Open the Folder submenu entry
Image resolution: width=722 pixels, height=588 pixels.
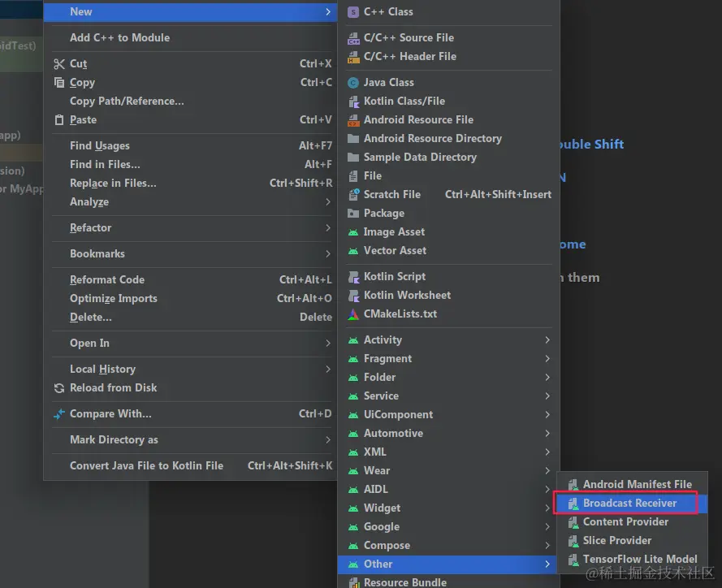[449, 378]
